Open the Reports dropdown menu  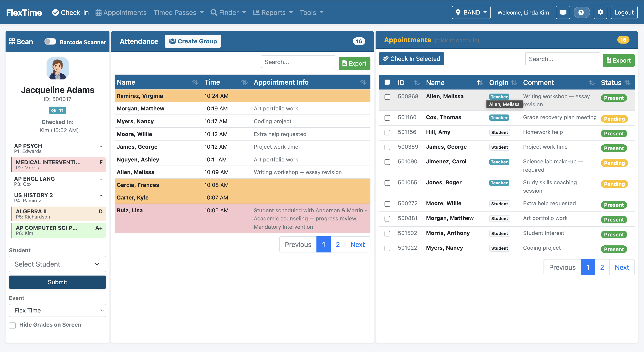click(x=273, y=13)
